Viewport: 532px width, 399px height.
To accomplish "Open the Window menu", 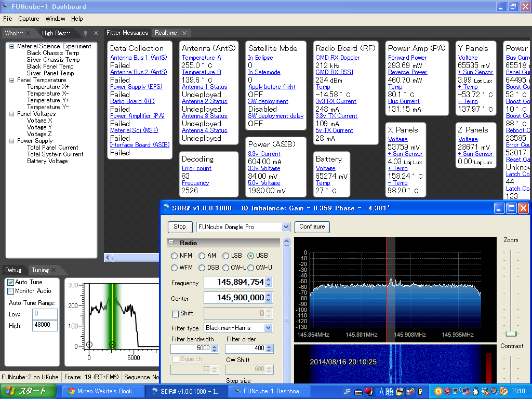I will click(55, 19).
